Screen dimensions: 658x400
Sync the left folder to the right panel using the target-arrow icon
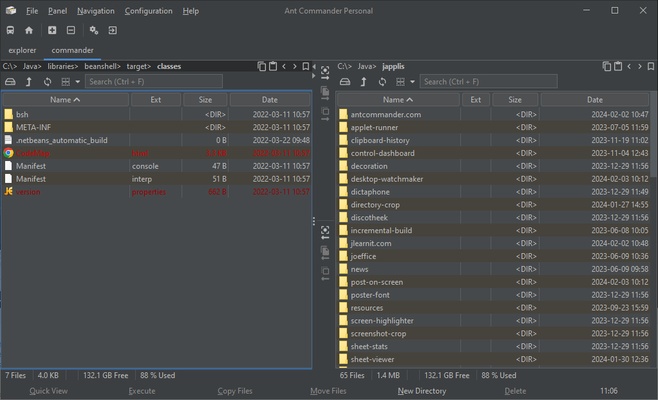(325, 72)
